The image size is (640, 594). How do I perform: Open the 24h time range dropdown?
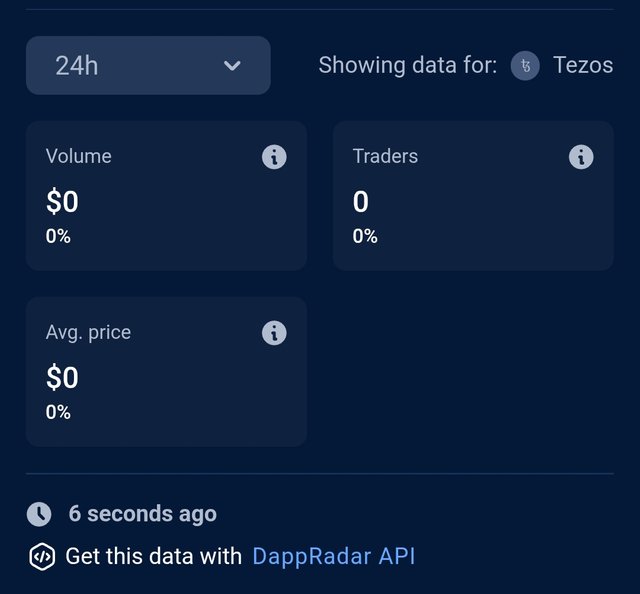pyautogui.click(x=148, y=65)
